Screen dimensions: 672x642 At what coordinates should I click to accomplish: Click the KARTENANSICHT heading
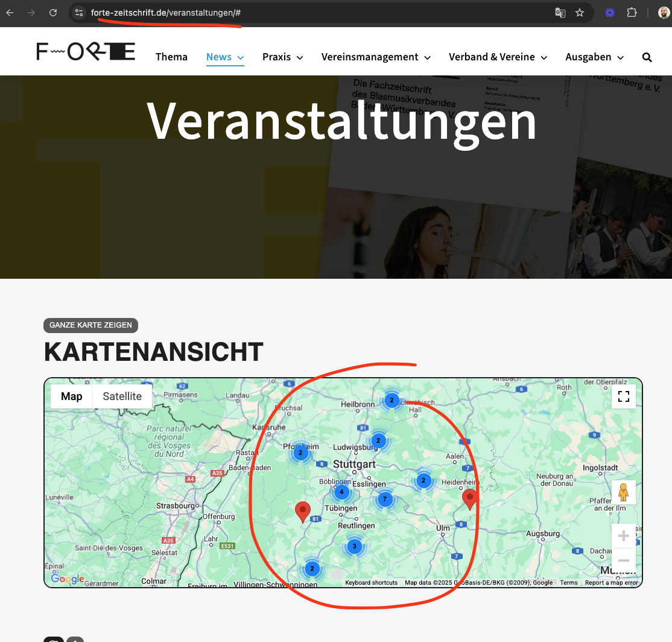click(153, 352)
